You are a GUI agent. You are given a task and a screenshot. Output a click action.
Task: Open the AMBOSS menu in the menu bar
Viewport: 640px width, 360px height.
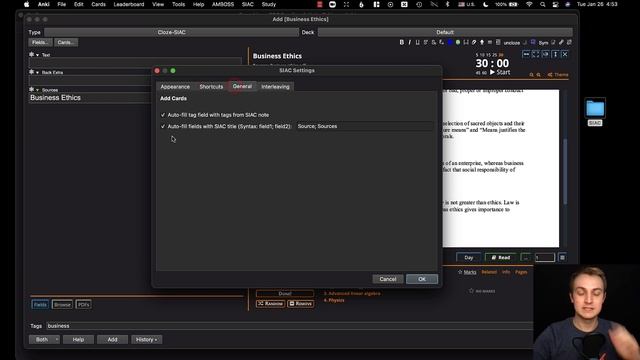(223, 4)
